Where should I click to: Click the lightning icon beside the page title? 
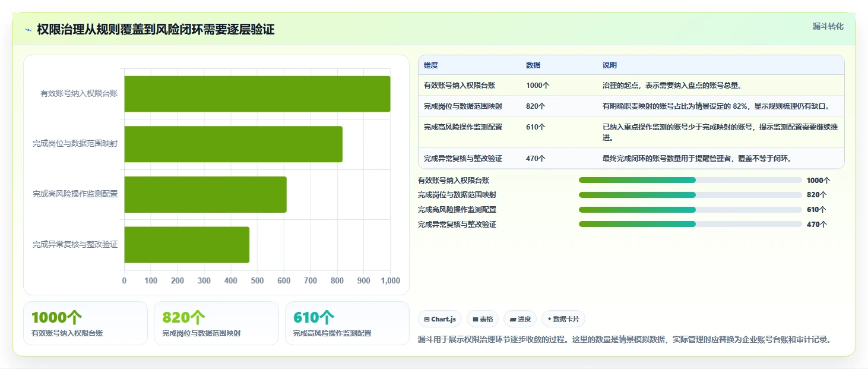pyautogui.click(x=28, y=30)
